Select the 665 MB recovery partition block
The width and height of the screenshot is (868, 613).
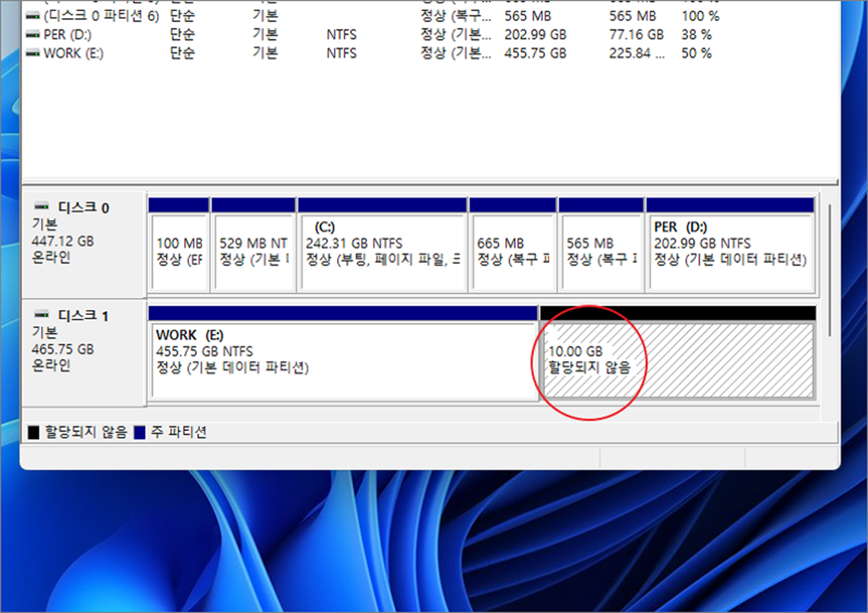(512, 244)
